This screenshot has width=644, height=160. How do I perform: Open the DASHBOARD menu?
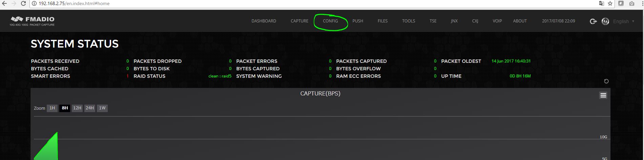pyautogui.click(x=264, y=21)
